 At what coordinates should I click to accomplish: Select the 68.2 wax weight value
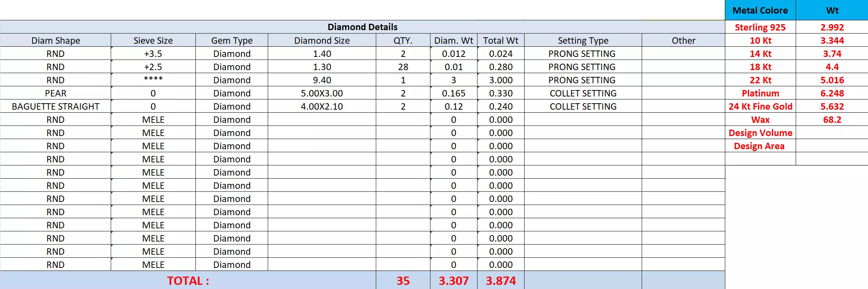[x=832, y=119]
